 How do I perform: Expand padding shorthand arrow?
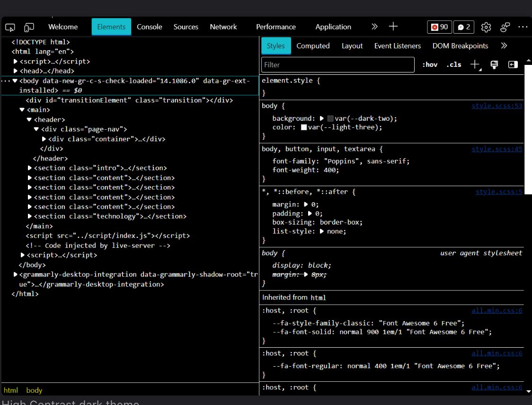tap(310, 214)
